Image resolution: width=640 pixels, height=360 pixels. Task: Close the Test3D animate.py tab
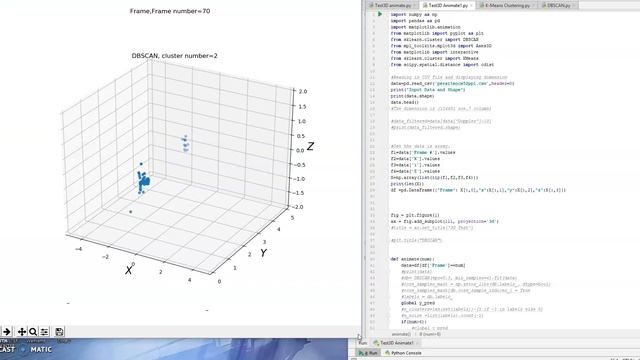(415, 5)
